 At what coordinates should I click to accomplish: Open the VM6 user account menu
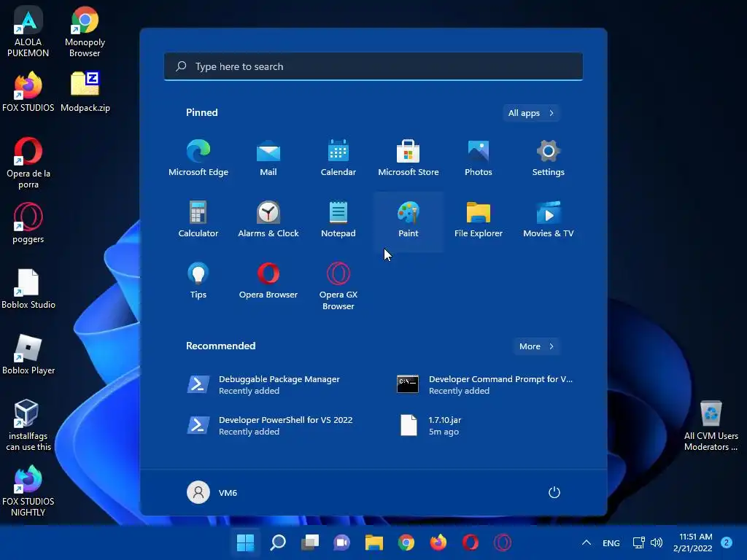point(212,492)
